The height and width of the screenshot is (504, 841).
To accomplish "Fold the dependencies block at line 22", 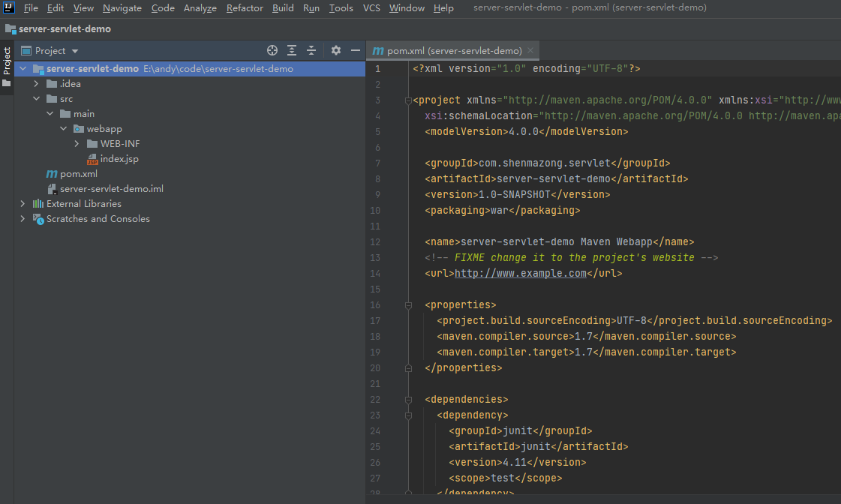I will pyautogui.click(x=408, y=400).
